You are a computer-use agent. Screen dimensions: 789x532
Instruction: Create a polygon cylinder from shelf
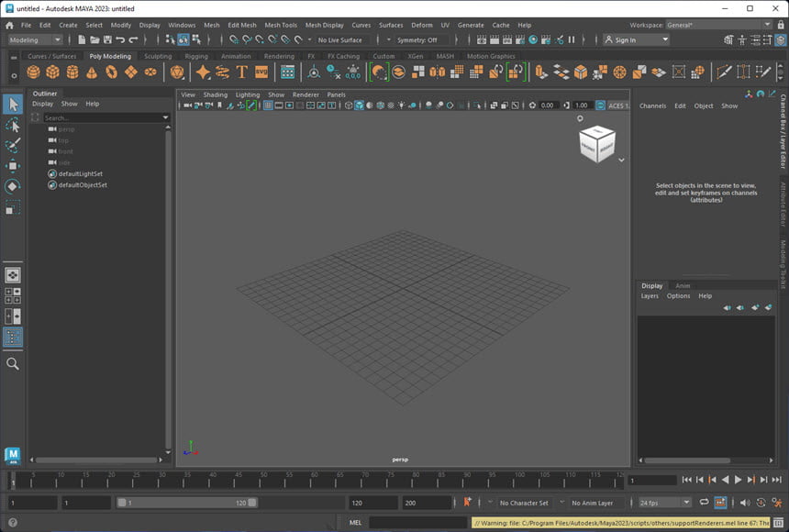pos(72,72)
